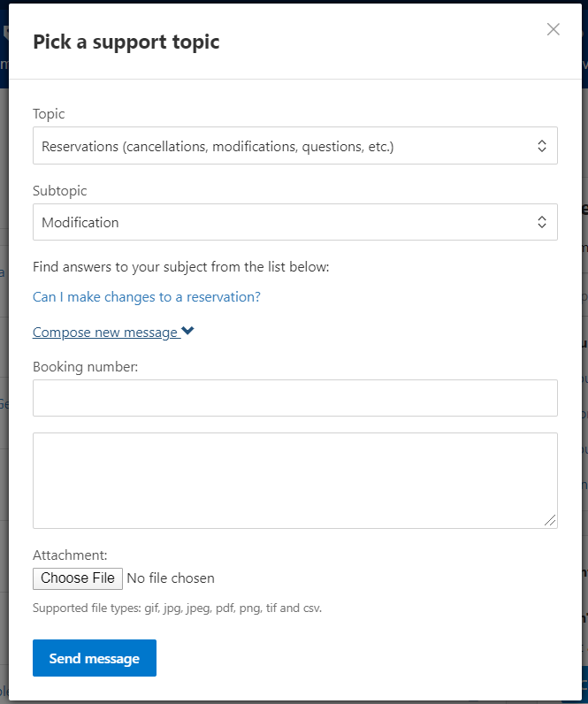
Task: Click the supported file types note
Action: pyautogui.click(x=177, y=608)
